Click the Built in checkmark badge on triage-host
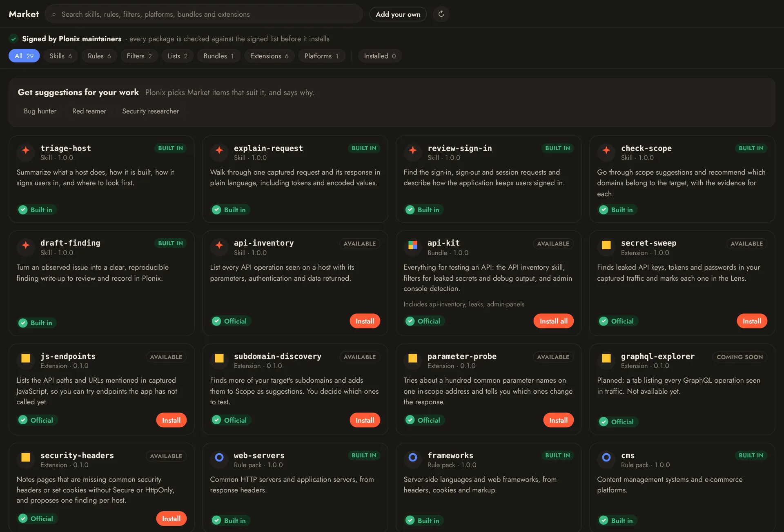The width and height of the screenshot is (784, 532). tap(36, 210)
